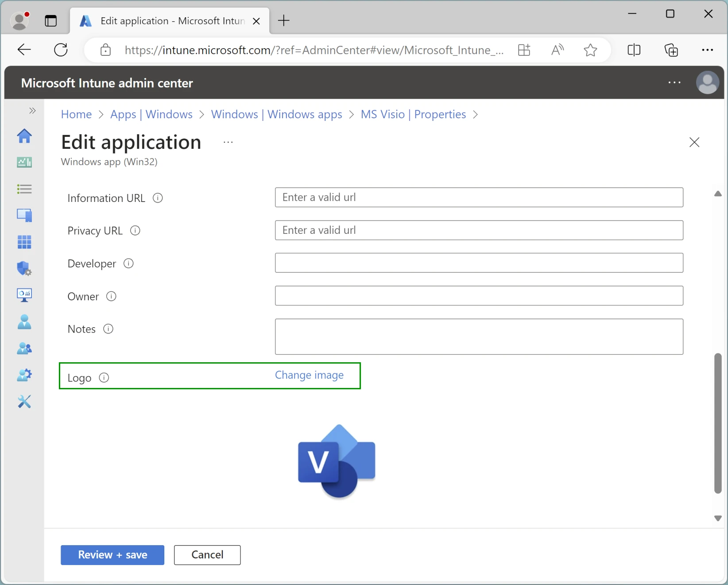Screen dimensions: 728x585
Task: Open Edge app available icon in address bar
Action: [524, 50]
